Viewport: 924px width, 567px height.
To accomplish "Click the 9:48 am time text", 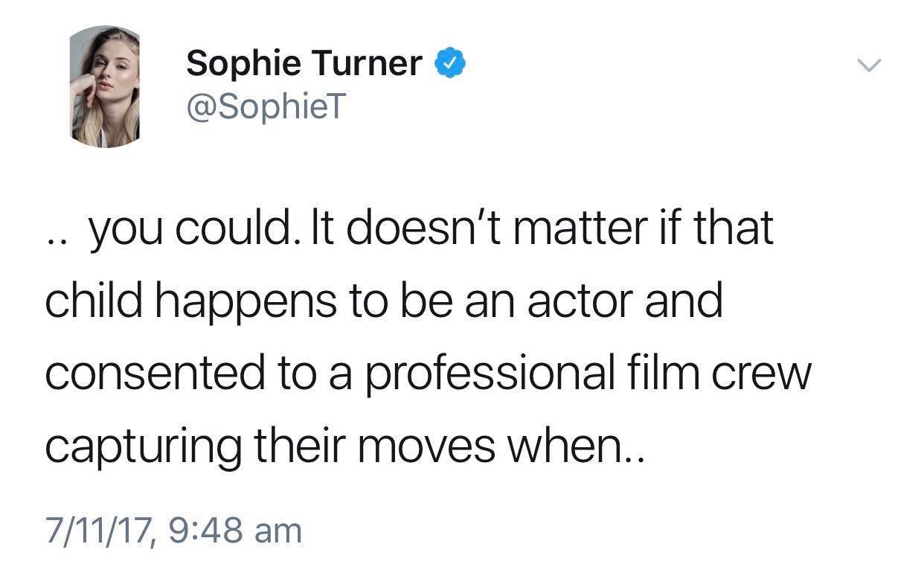I will (235, 532).
